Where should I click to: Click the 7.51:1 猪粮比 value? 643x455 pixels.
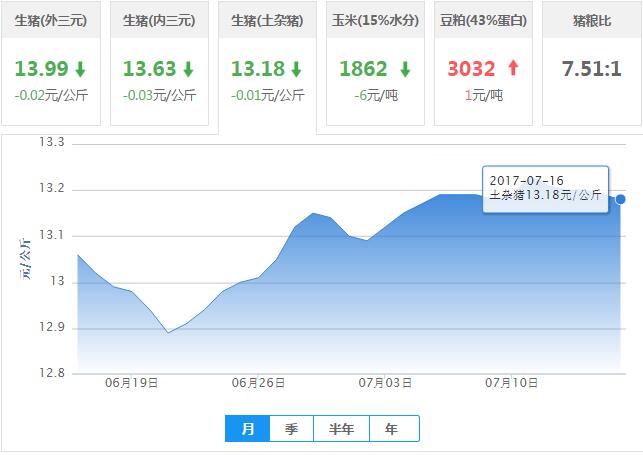tap(592, 68)
